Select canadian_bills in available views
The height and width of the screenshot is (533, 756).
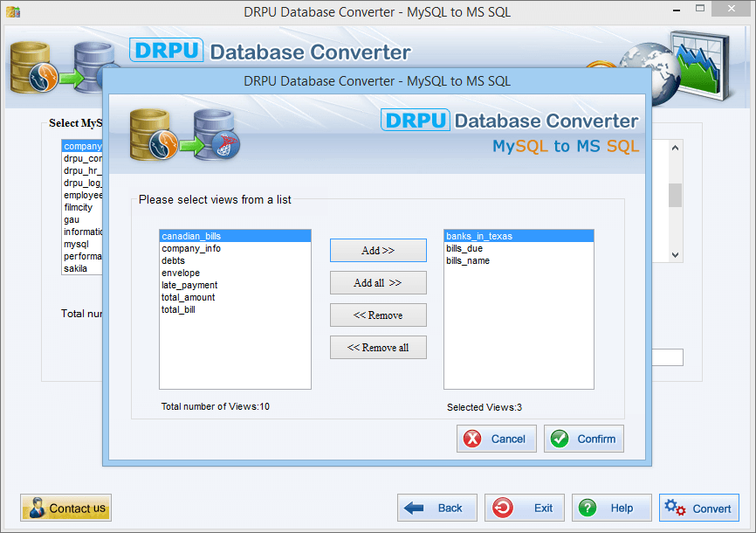click(236, 236)
